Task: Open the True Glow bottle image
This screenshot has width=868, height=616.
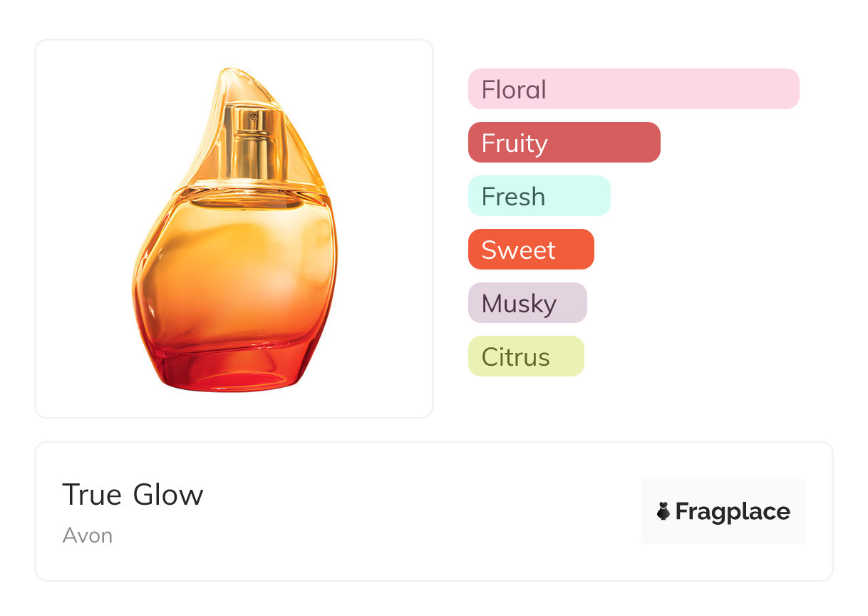Action: (x=234, y=229)
